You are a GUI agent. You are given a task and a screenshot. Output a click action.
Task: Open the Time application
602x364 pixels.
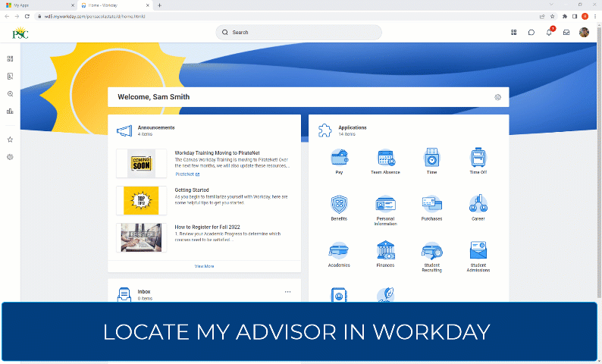(432, 162)
